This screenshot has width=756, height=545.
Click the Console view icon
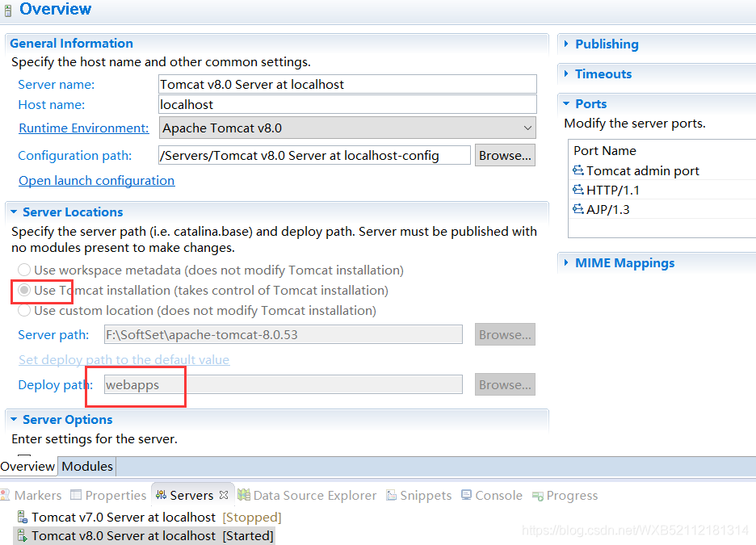tap(466, 495)
